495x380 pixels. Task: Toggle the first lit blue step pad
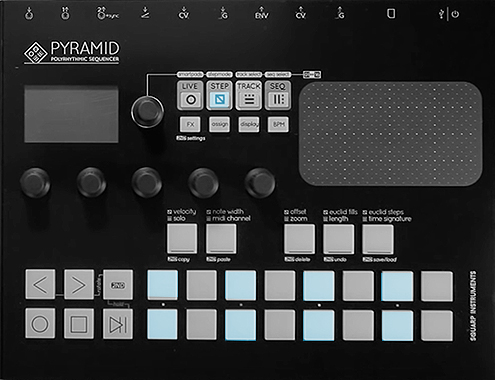pyautogui.click(x=162, y=284)
